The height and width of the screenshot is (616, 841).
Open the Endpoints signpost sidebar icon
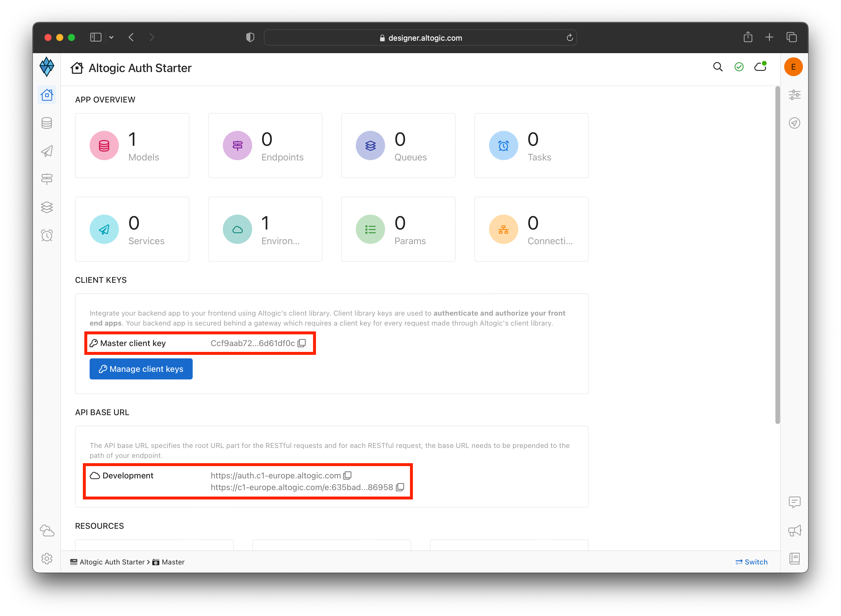(x=47, y=179)
